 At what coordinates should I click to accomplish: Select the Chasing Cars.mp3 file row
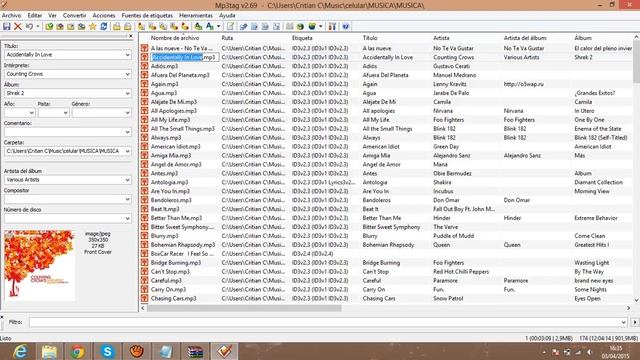(387, 298)
